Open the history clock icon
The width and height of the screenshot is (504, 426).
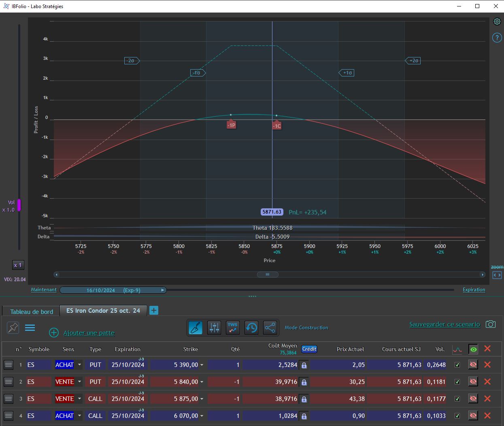click(251, 328)
